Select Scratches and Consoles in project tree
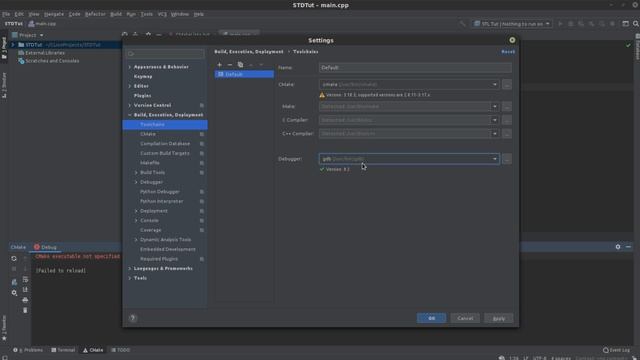 (52, 61)
